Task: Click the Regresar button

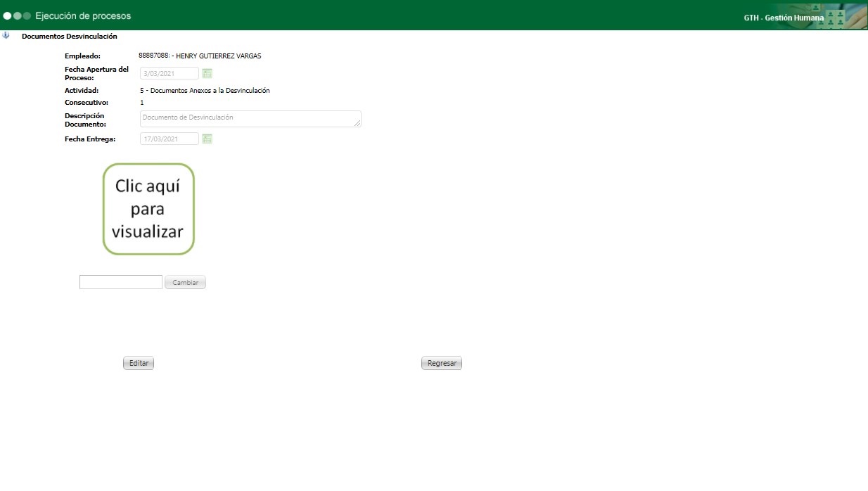Action: [x=442, y=363]
